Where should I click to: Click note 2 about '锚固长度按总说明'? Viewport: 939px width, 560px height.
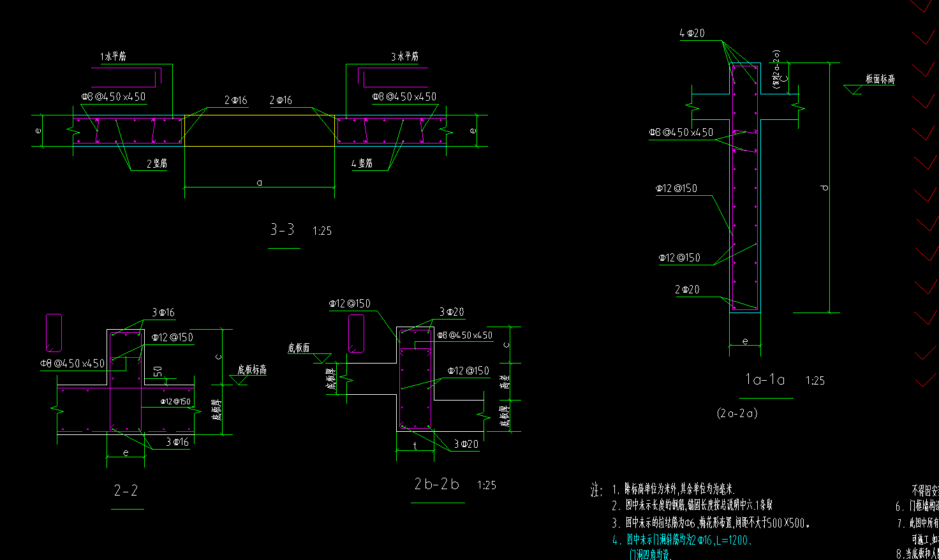(x=692, y=505)
